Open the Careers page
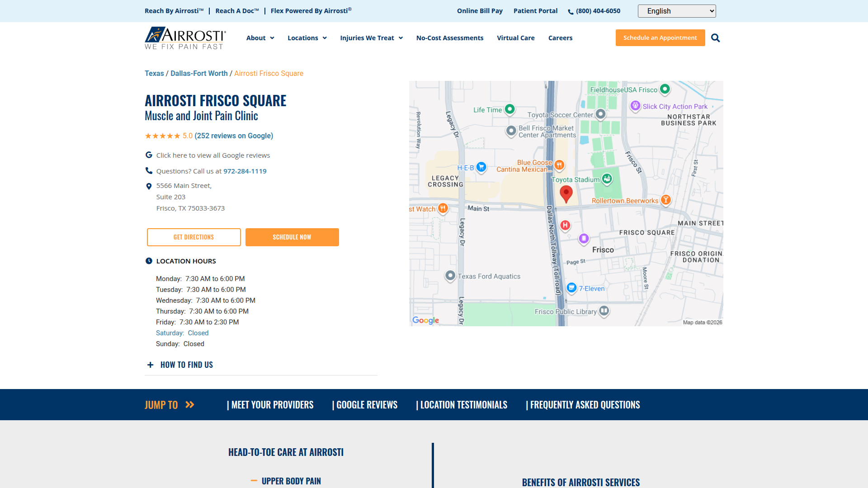Viewport: 868px width, 488px height. point(560,38)
